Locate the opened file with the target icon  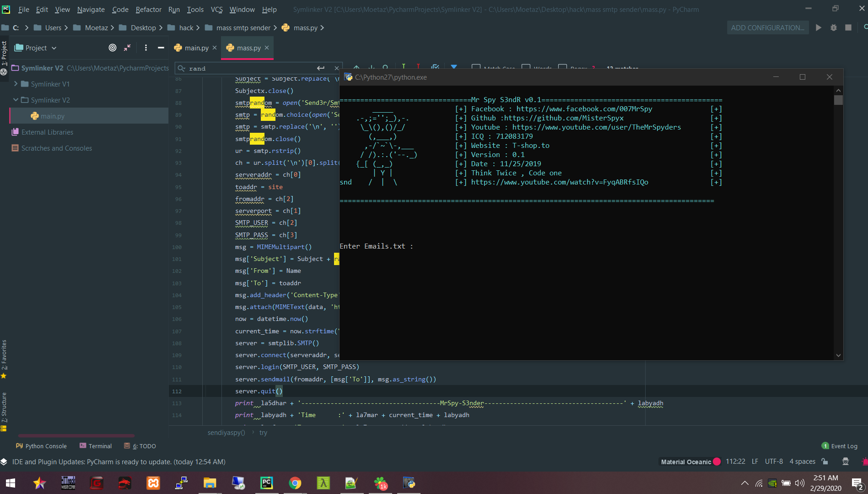point(113,48)
